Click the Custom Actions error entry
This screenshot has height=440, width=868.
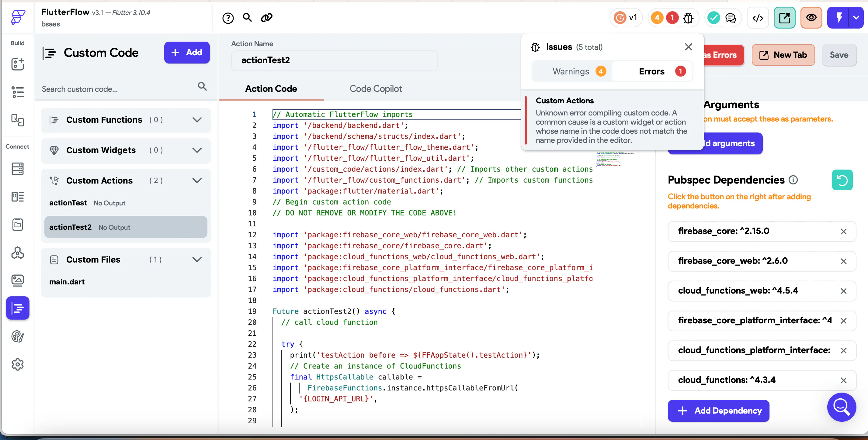[x=612, y=120]
